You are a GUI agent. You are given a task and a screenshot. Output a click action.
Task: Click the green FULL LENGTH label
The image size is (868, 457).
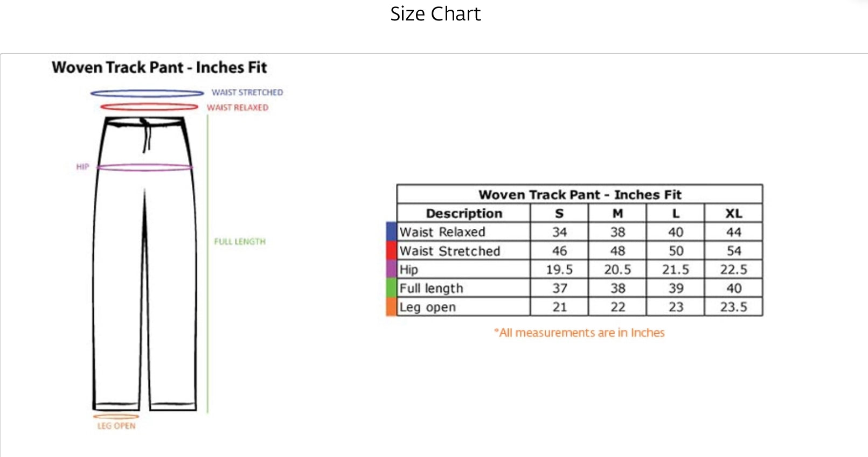240,242
